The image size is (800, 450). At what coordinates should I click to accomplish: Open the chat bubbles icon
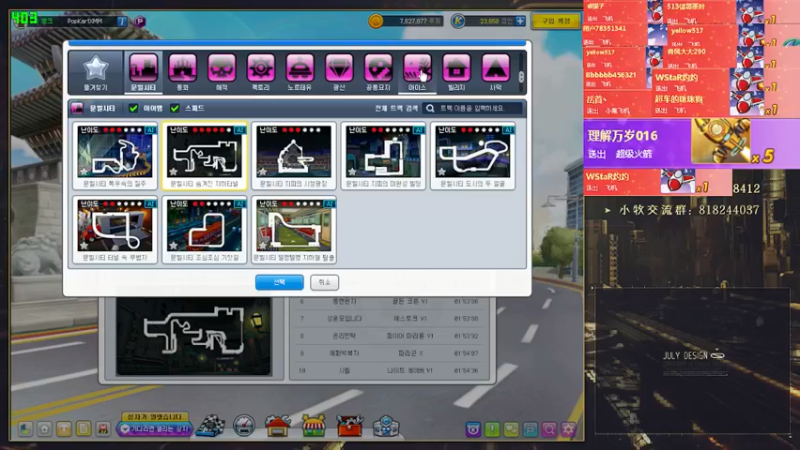coord(511,429)
